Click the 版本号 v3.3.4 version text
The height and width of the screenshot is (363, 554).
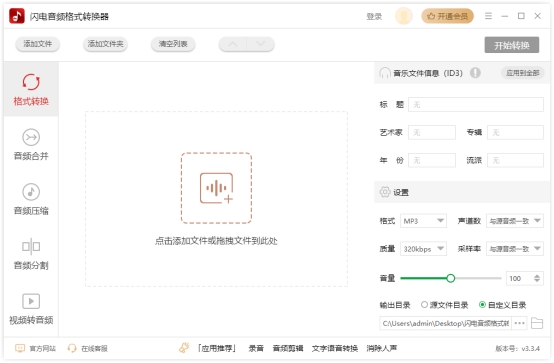pos(518,349)
